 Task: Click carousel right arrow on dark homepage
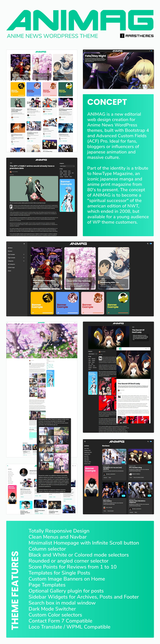click(129, 268)
